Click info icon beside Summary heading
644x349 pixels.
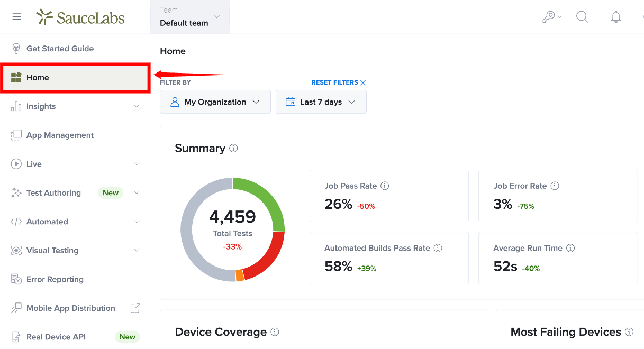pyautogui.click(x=233, y=148)
